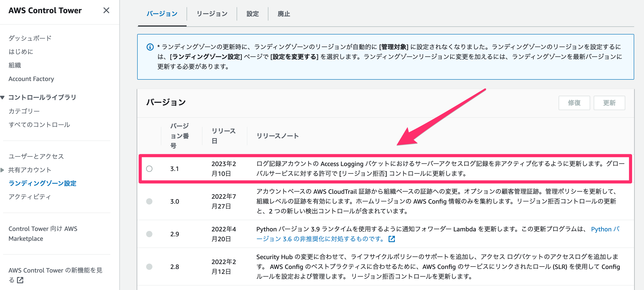Select the version 3.0 radio button

[149, 201]
